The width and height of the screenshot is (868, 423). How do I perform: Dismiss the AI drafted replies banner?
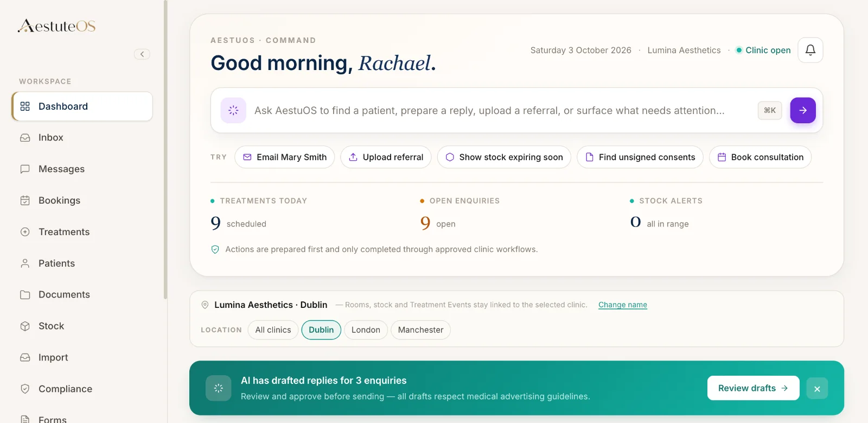[817, 388]
